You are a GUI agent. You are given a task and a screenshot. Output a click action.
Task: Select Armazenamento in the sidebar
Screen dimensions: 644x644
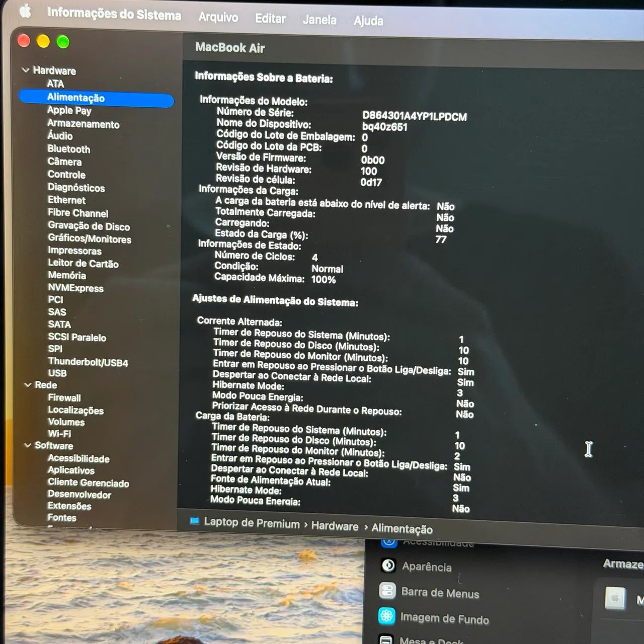pyautogui.click(x=84, y=124)
